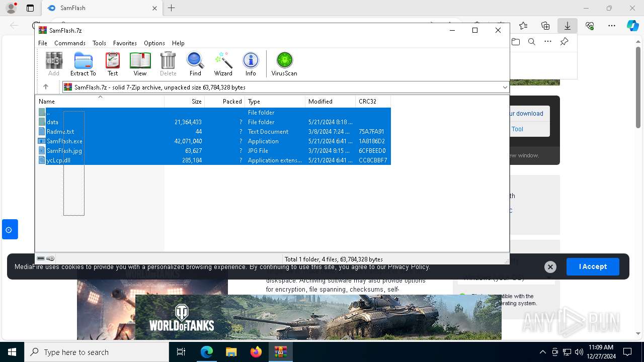Screen dimensions: 644x362
Task: Open the Commands menu
Action: click(70, 43)
